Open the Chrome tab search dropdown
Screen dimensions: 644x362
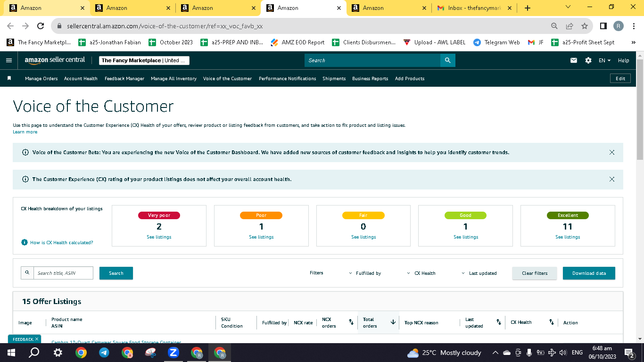point(568,7)
